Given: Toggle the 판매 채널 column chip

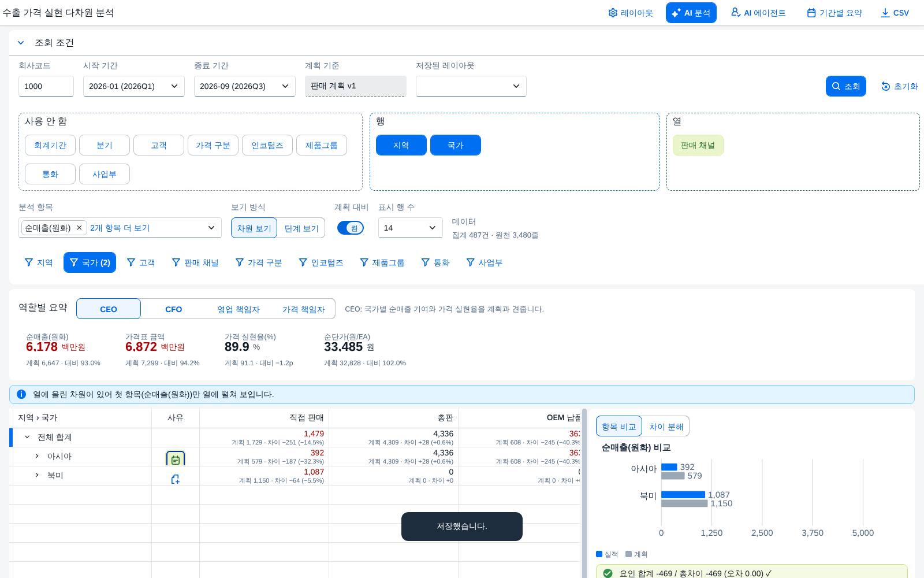Looking at the screenshot, I should click(698, 145).
